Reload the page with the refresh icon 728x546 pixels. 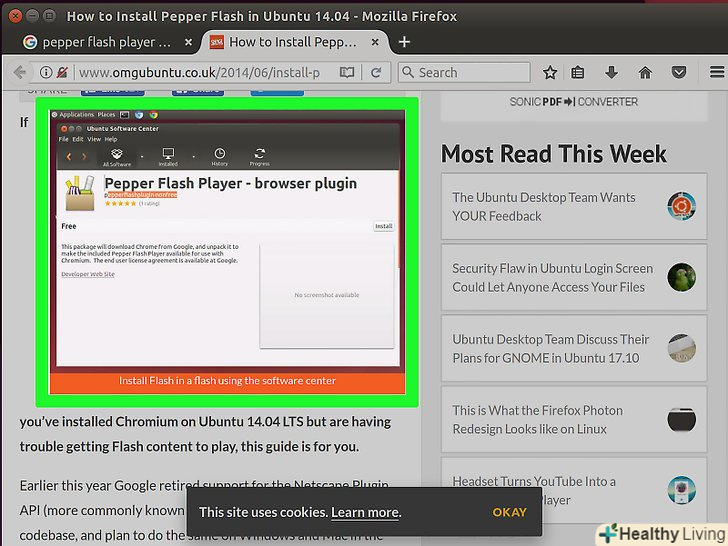coord(375,73)
